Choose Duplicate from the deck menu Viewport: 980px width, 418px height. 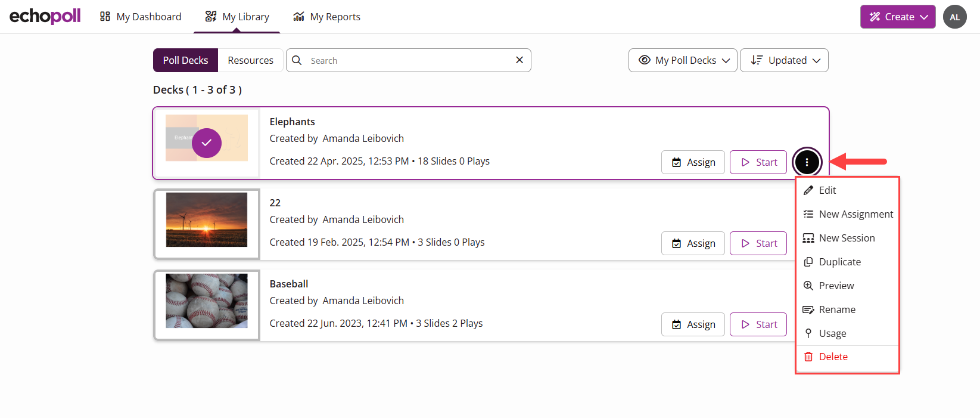click(x=847, y=262)
